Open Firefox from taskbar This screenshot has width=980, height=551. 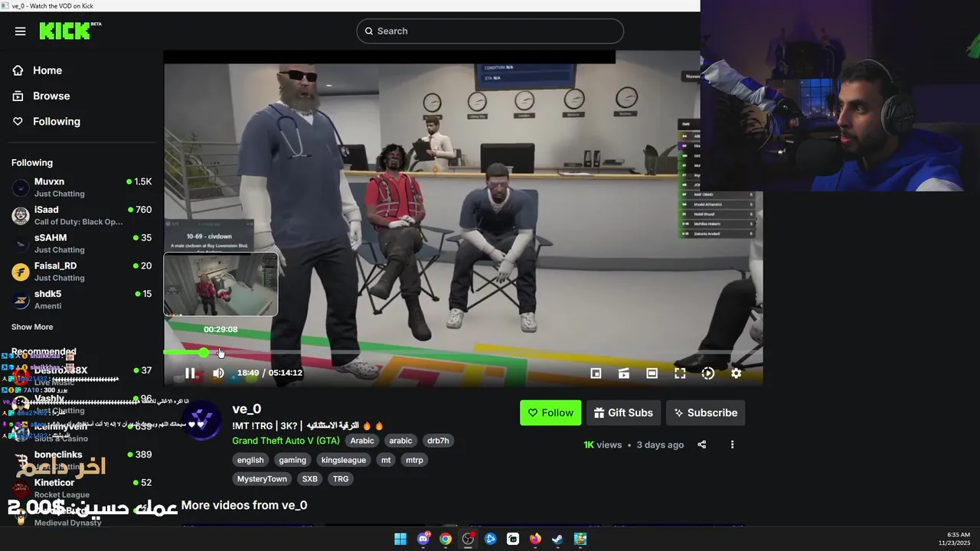(x=535, y=539)
